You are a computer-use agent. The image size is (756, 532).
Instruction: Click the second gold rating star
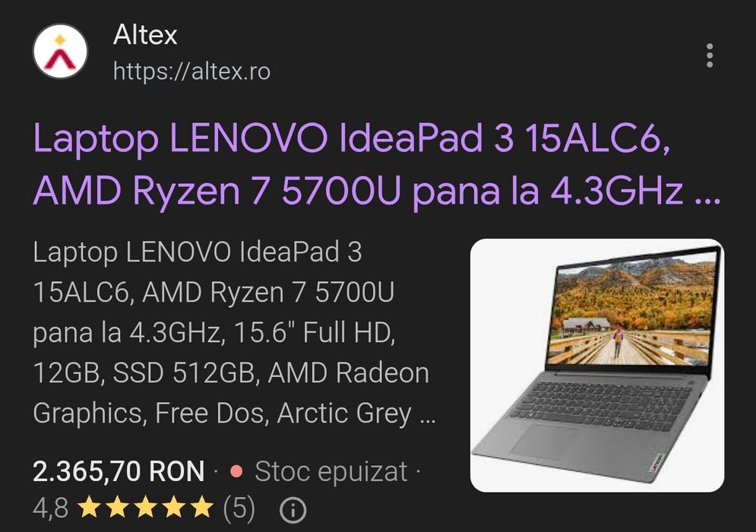point(117,508)
